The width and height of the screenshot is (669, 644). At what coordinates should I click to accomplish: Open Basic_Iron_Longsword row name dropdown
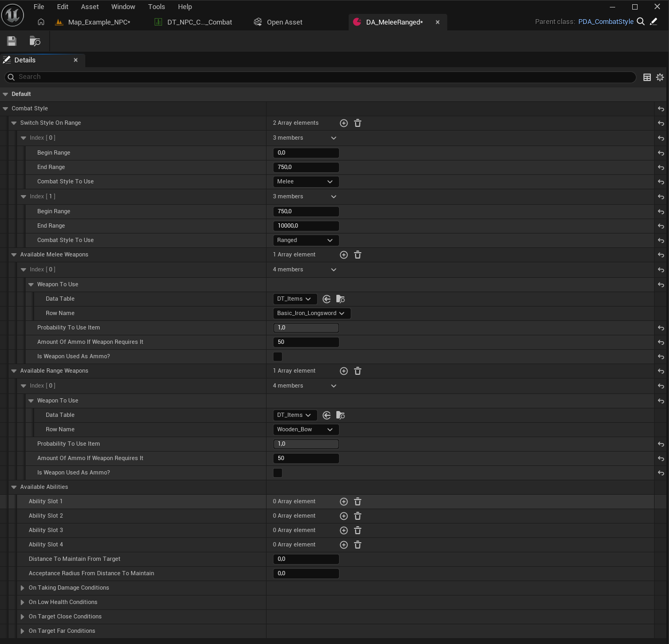(x=311, y=313)
